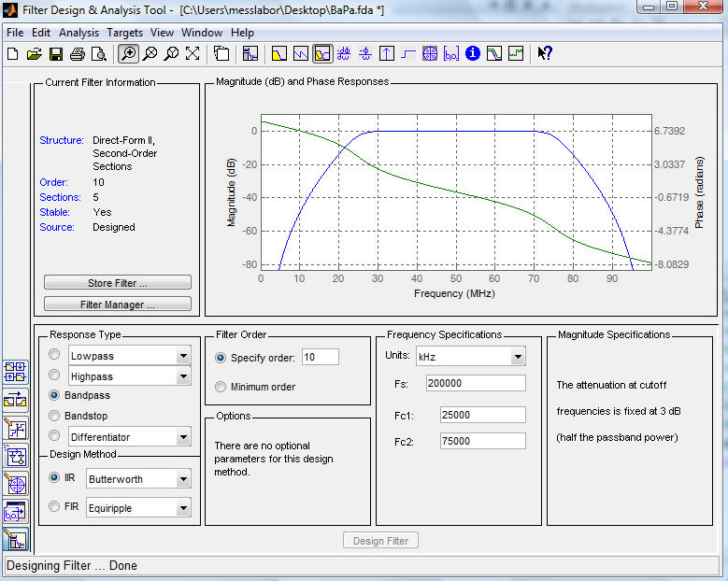This screenshot has height=581, width=728.
Task: Open the Analysis menu
Action: point(79,33)
